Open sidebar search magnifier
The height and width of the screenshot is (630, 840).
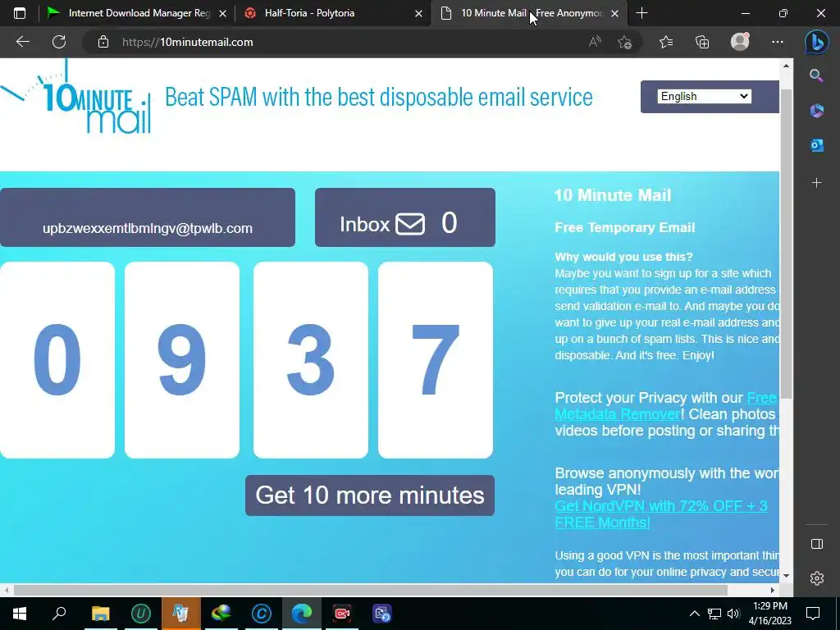816,75
